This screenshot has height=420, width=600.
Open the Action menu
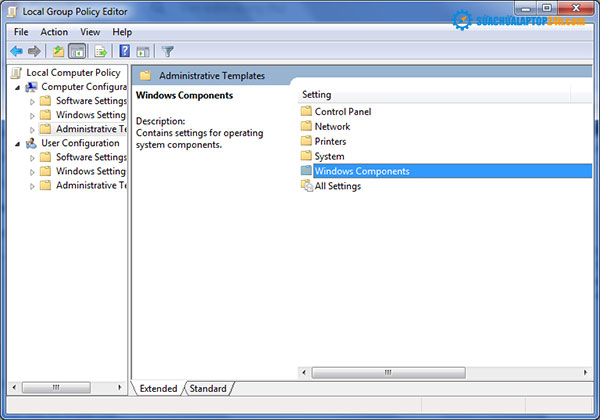[54, 32]
